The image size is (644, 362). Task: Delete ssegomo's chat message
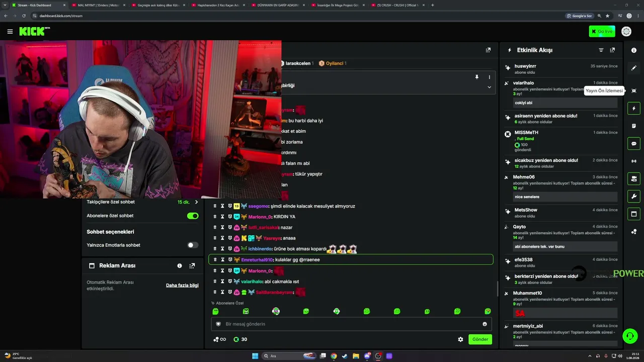point(215,206)
